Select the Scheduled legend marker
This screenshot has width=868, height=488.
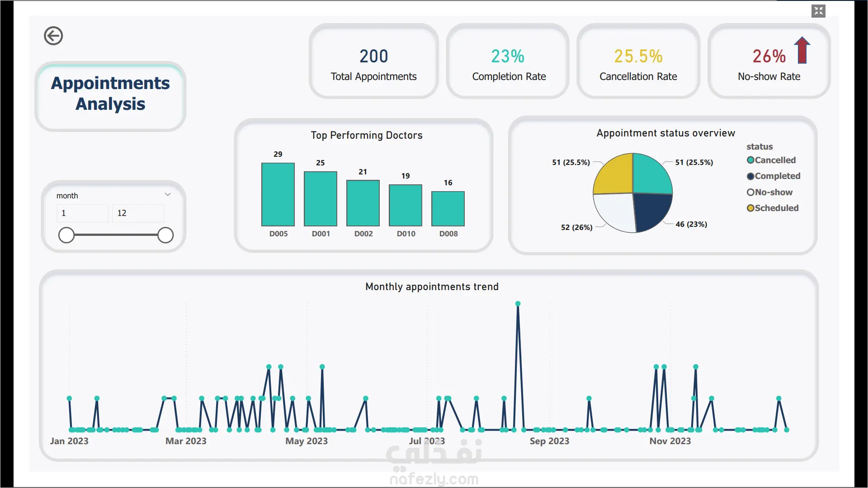click(750, 208)
